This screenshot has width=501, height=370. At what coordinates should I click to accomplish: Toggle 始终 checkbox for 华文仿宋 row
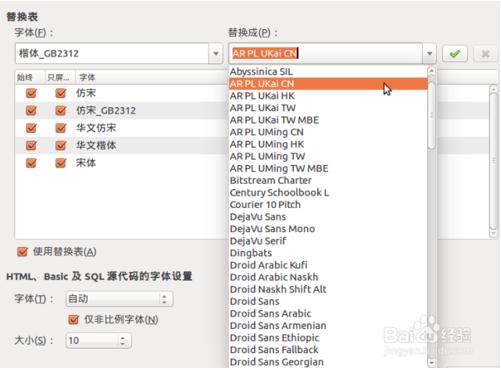click(31, 128)
